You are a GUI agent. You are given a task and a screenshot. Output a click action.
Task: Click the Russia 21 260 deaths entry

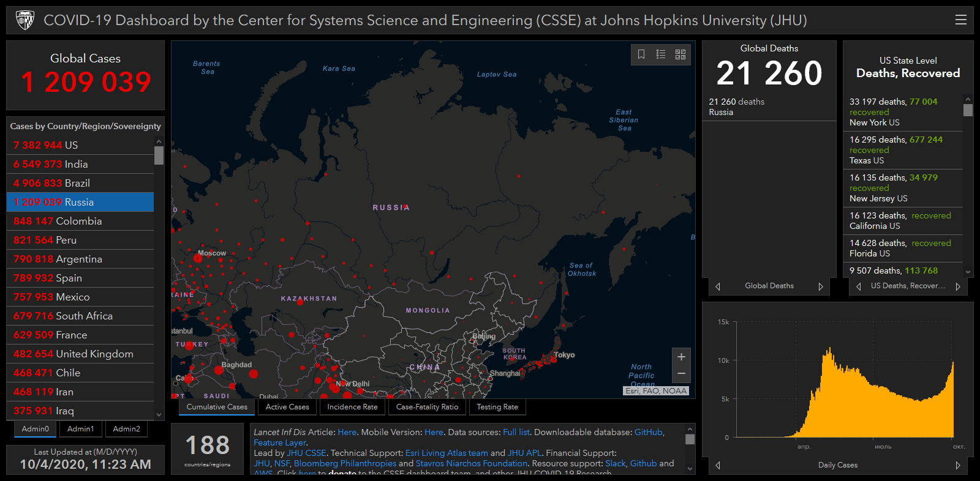[x=769, y=107]
